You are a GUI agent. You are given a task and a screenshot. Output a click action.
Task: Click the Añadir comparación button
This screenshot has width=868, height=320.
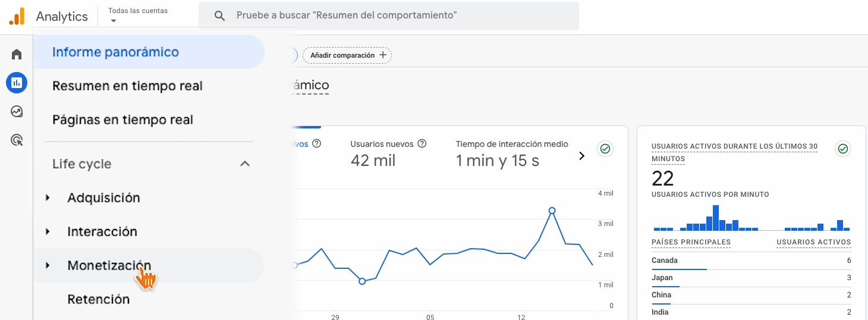tap(347, 55)
